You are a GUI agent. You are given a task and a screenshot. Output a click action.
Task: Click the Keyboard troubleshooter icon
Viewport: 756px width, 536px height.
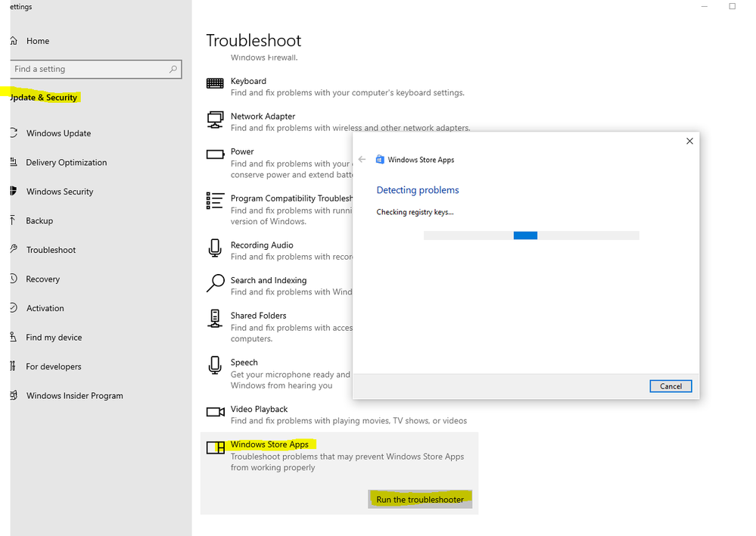(215, 83)
